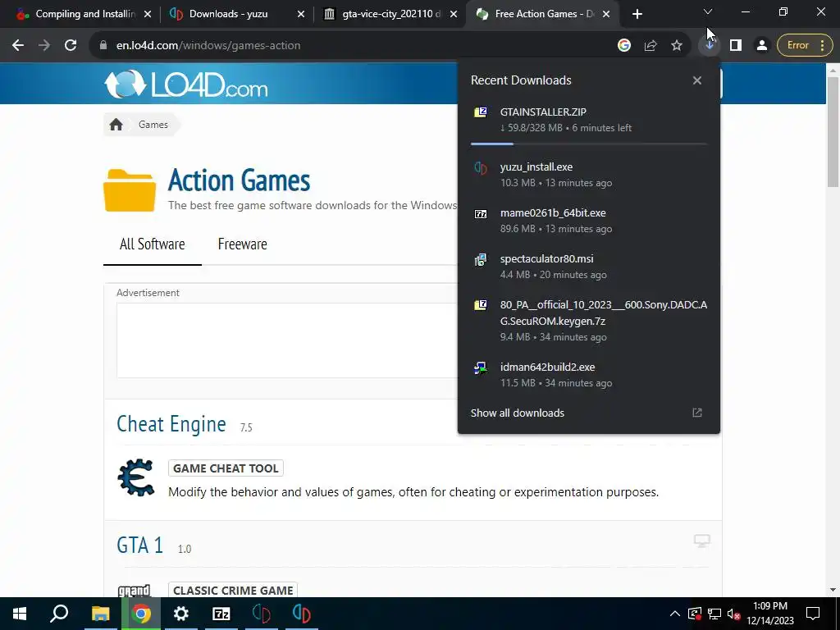Click the mame0261b 7z file icon
The width and height of the screenshot is (840, 630).
coord(481,214)
